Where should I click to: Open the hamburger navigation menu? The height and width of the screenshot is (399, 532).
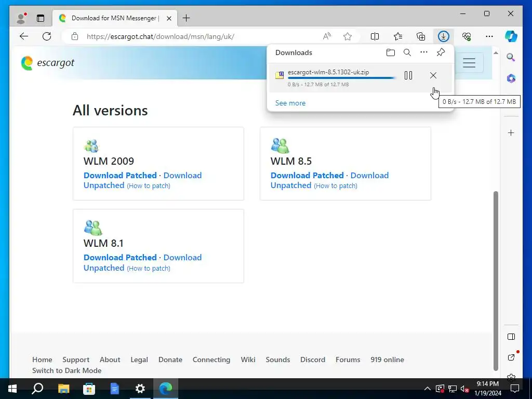469,63
